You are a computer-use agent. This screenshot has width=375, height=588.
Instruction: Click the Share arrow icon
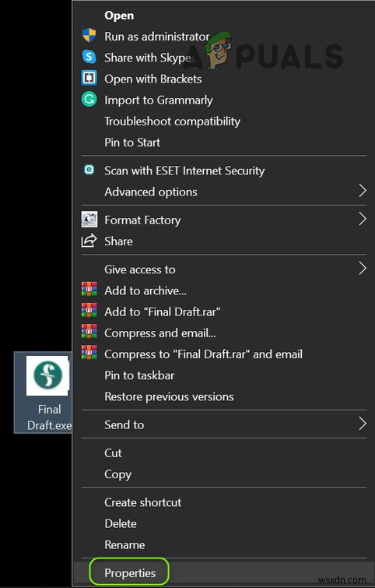coord(89,241)
